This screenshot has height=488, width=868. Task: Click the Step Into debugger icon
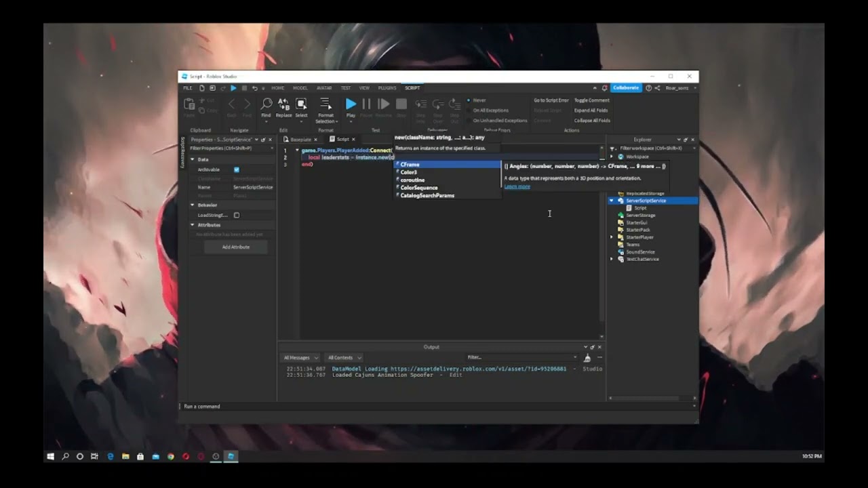click(x=420, y=104)
